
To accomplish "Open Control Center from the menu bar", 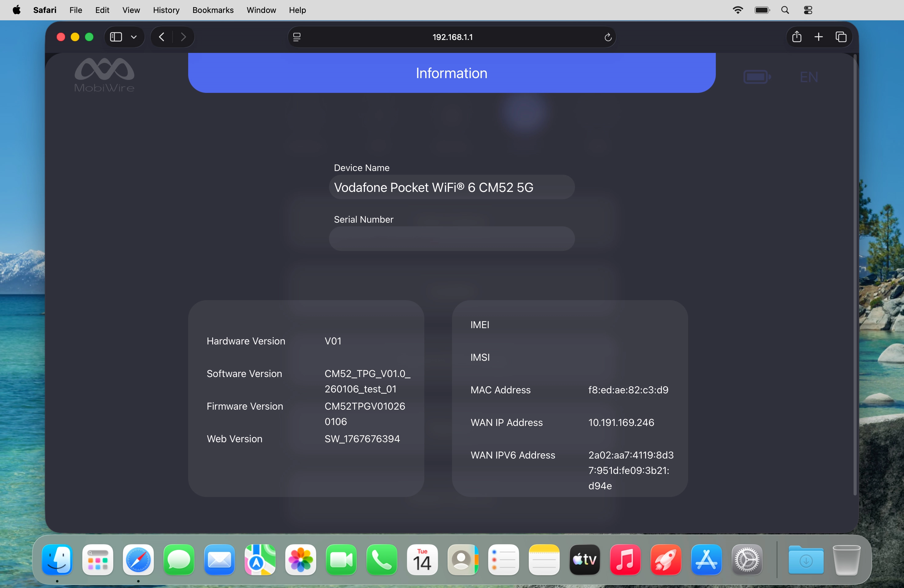I will (807, 10).
